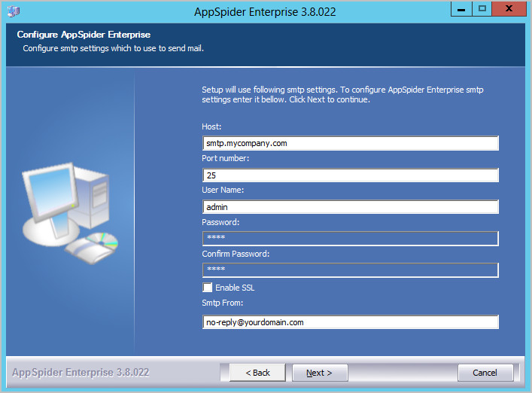Viewport: 532px width, 393px height.
Task: Click the installer icon in the title bar
Action: click(13, 11)
